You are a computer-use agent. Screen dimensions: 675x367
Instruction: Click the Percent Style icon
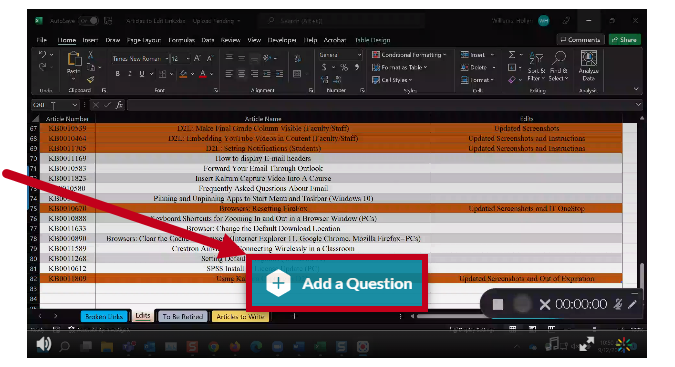[344, 67]
